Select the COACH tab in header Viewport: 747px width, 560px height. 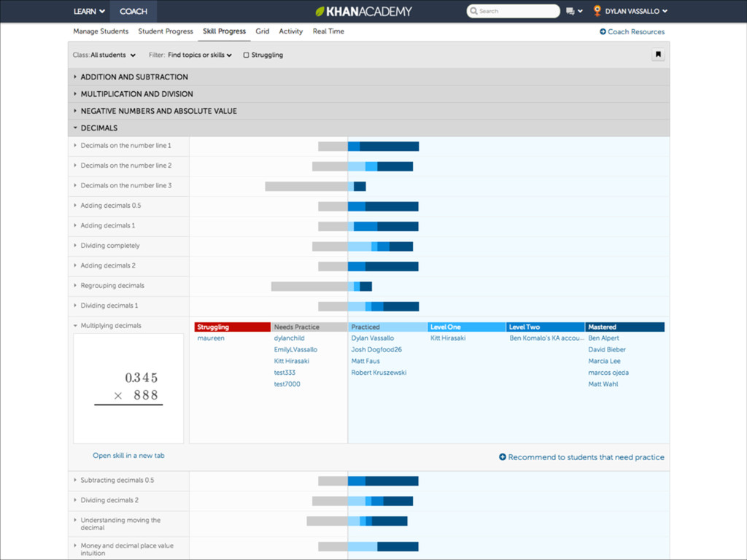tap(133, 12)
